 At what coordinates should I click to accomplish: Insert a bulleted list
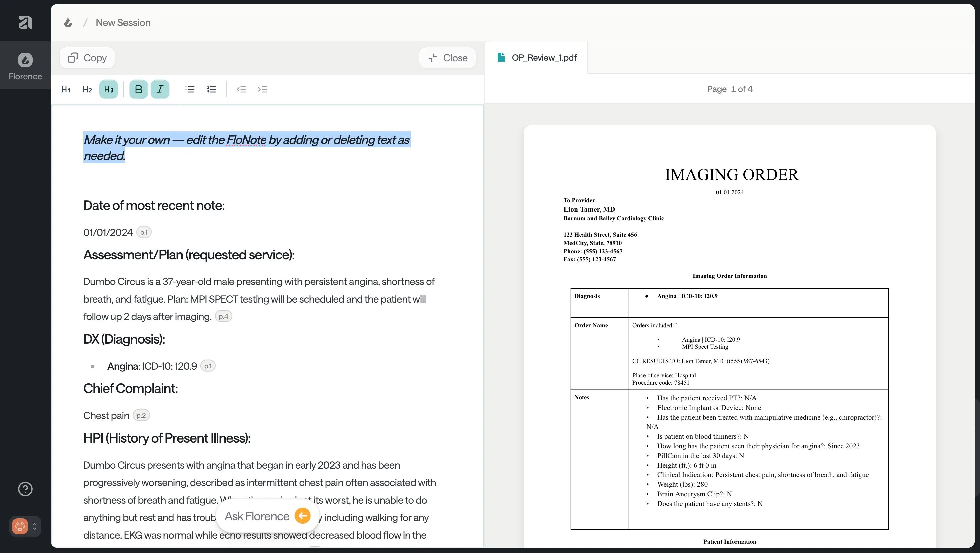[x=190, y=89]
